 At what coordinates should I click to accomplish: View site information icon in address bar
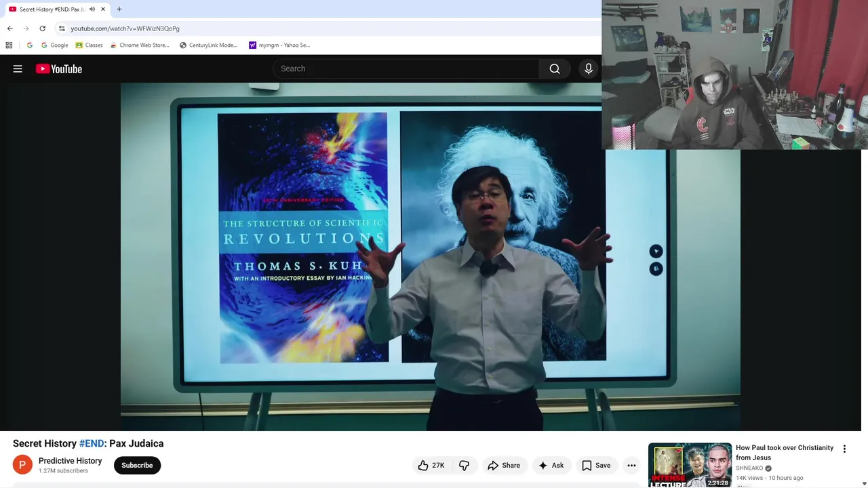(x=62, y=28)
